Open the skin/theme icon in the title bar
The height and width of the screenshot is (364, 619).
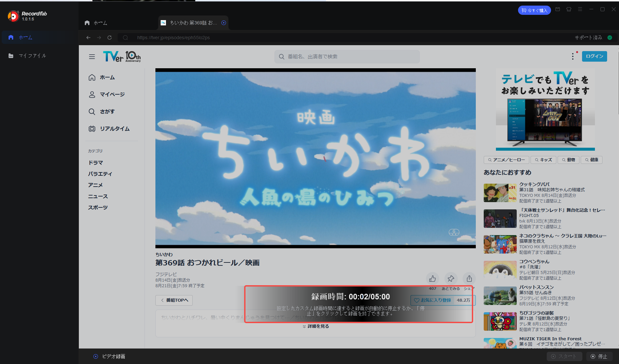click(569, 10)
